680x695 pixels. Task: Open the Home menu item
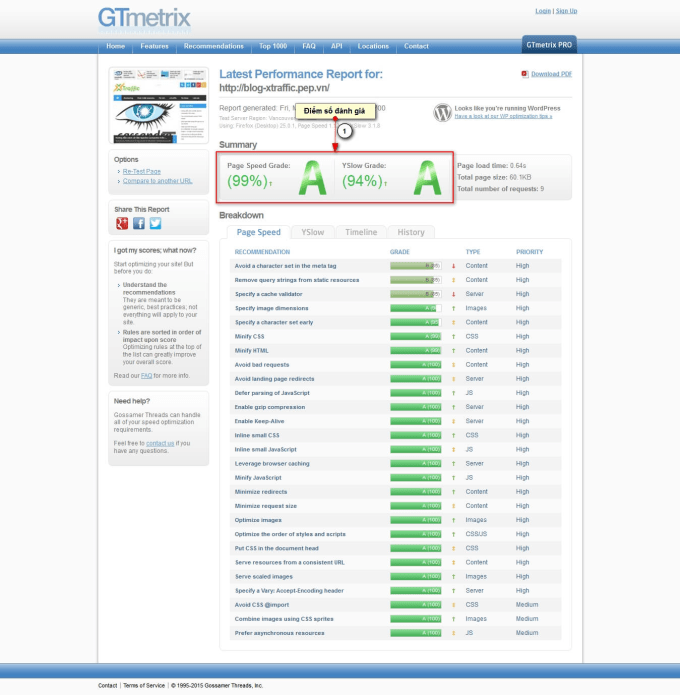point(115,46)
